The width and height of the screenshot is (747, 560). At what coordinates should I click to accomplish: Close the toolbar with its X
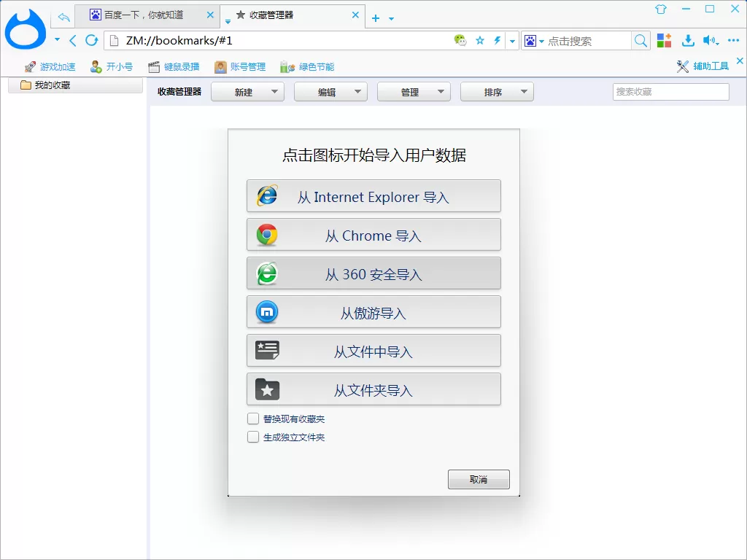coord(740,61)
